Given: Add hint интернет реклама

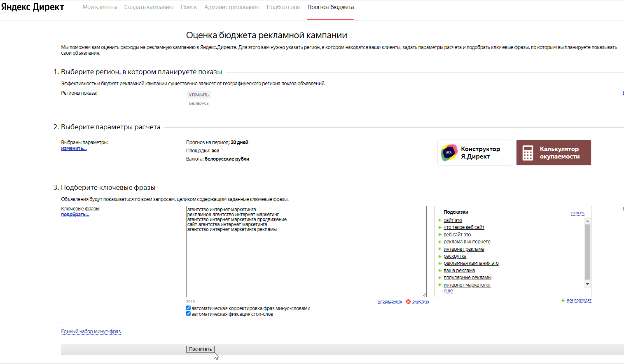Looking at the screenshot, I should click(x=464, y=249).
